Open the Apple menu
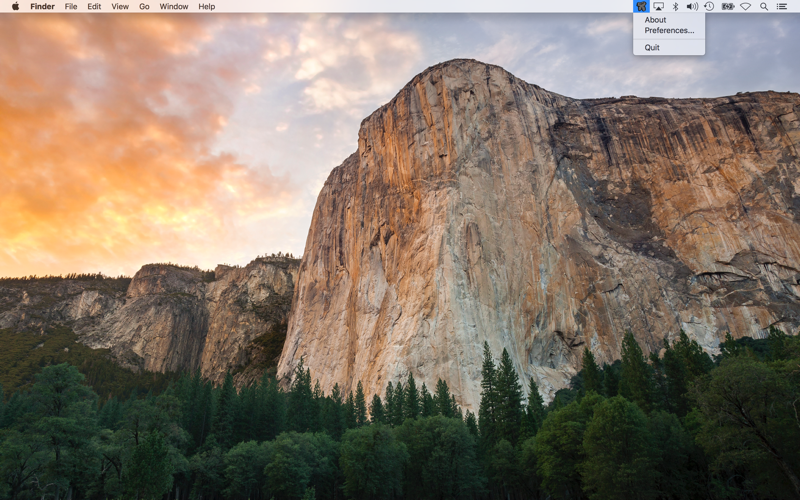800x500 pixels. pyautogui.click(x=15, y=6)
